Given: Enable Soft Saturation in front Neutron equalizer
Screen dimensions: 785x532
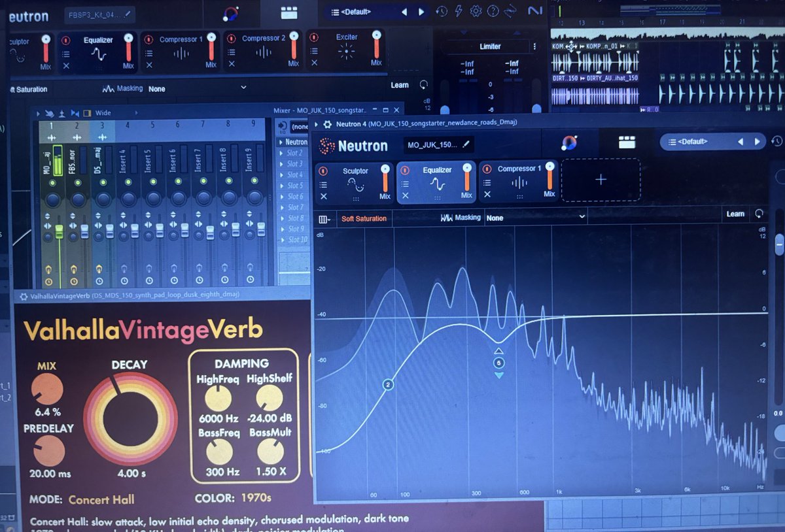Looking at the screenshot, I should [x=364, y=218].
